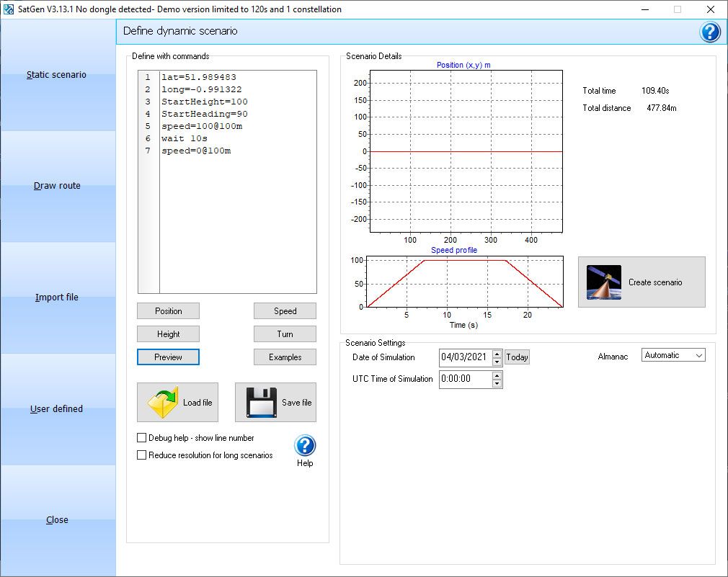Insert a Speed command
The width and height of the screenshot is (728, 577).
point(285,310)
